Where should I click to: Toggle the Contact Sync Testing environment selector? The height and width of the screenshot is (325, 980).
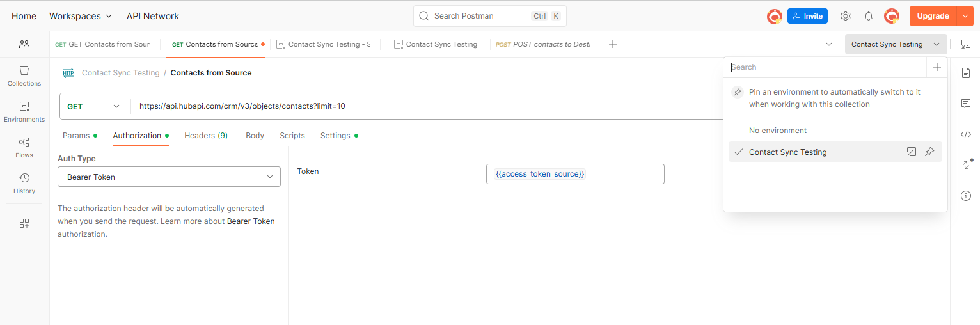pos(896,44)
